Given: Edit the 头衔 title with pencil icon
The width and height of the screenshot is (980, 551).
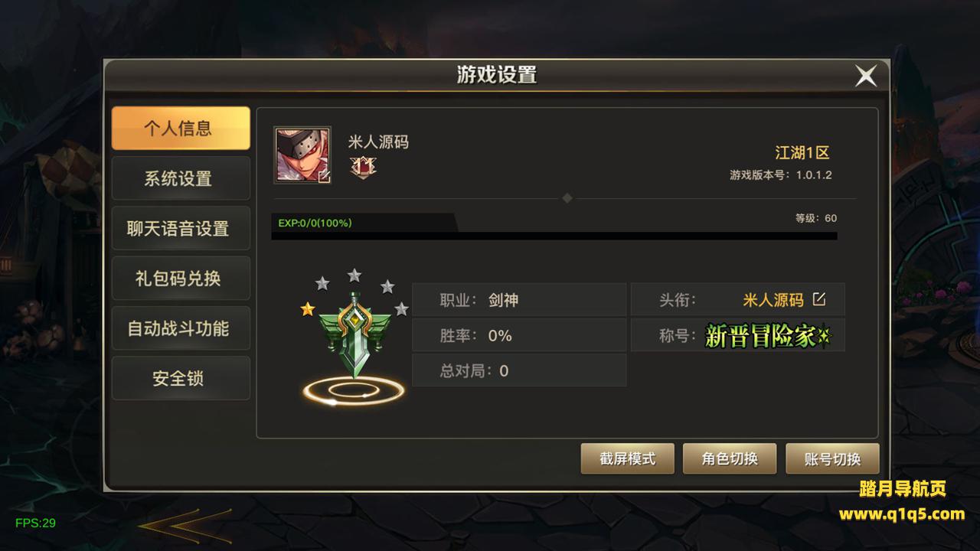Looking at the screenshot, I should (819, 299).
